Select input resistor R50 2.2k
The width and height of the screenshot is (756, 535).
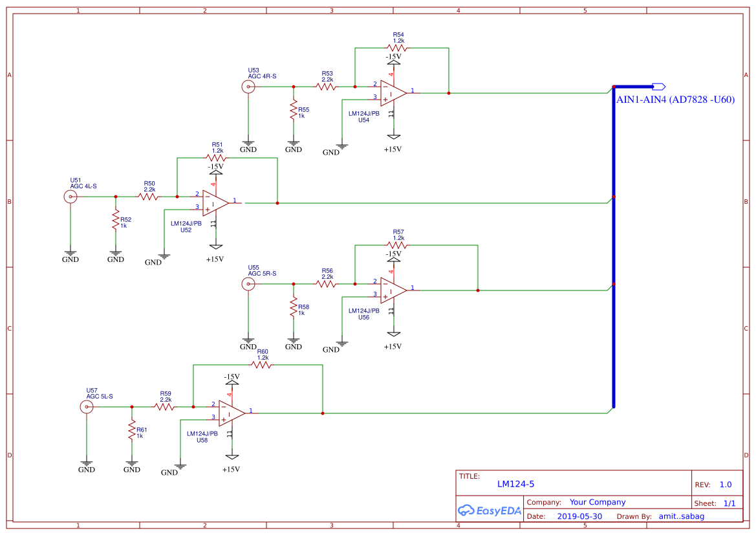click(149, 195)
